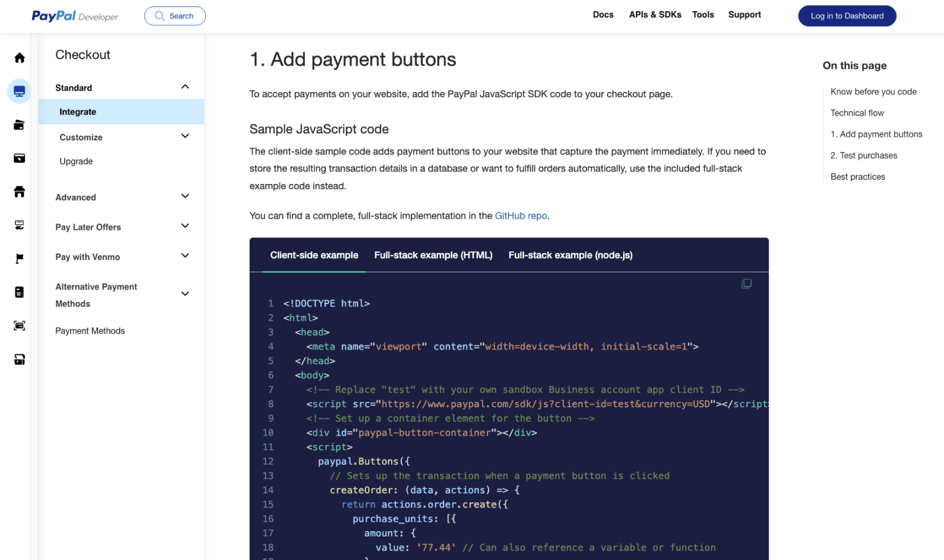Click the wallet card icon in sidebar
Image resolution: width=944 pixels, height=560 pixels.
coord(19,125)
